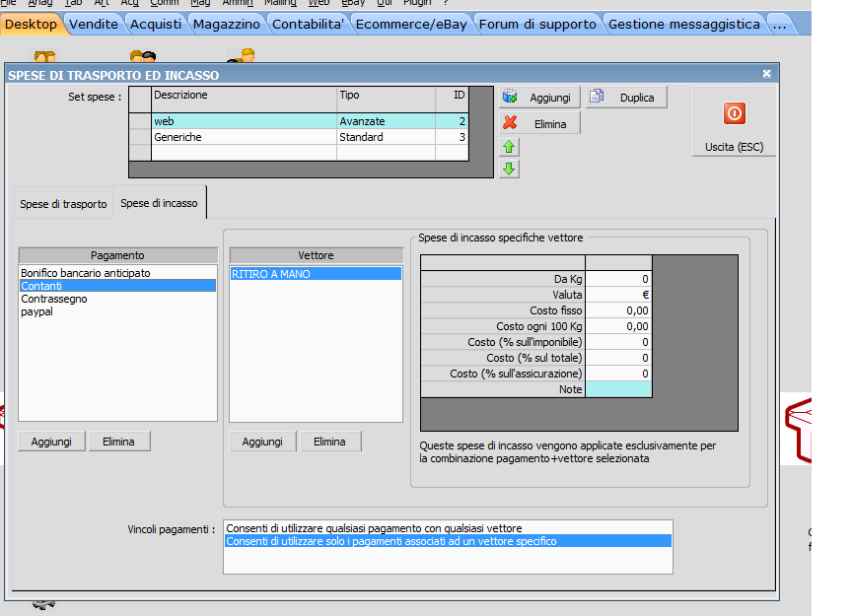Open the Gestione messaggistica tab

tap(684, 25)
